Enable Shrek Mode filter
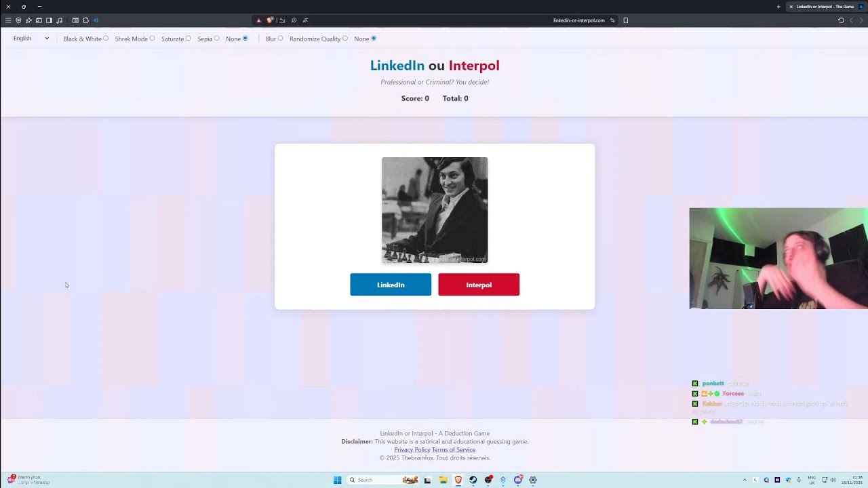 point(152,39)
